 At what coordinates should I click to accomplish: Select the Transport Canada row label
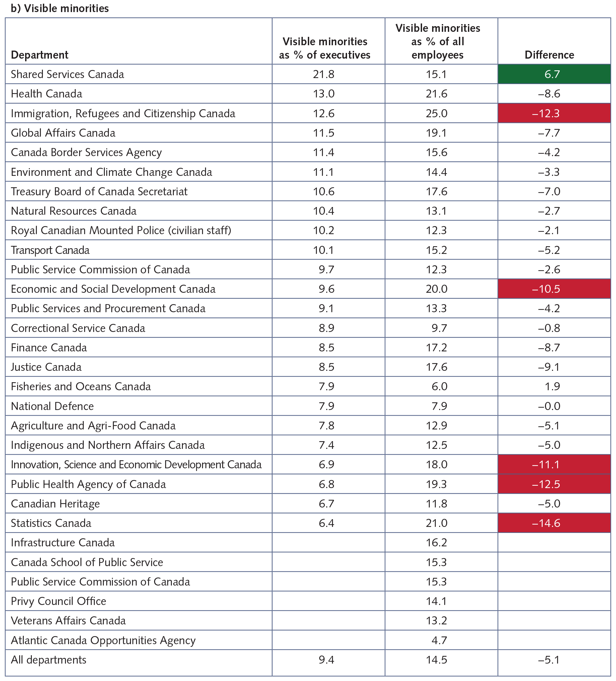50,250
